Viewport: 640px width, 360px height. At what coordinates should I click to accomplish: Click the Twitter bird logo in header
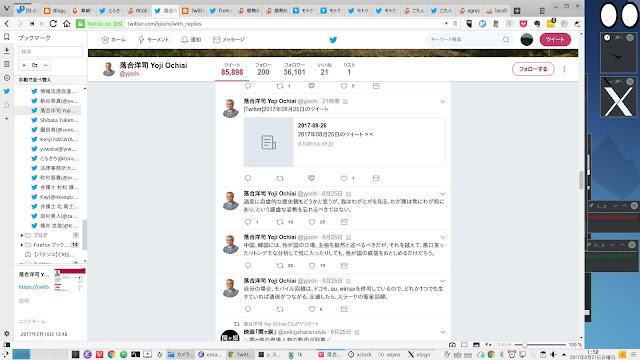pos(333,40)
